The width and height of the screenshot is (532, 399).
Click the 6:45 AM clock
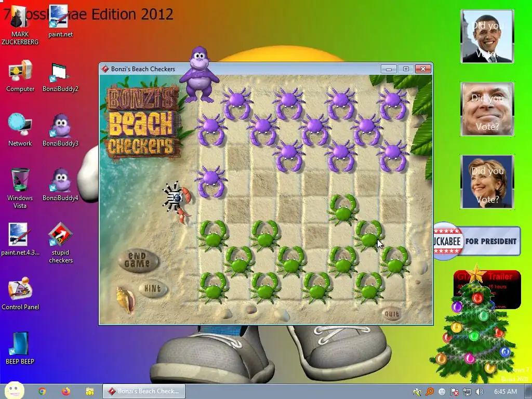click(x=505, y=392)
